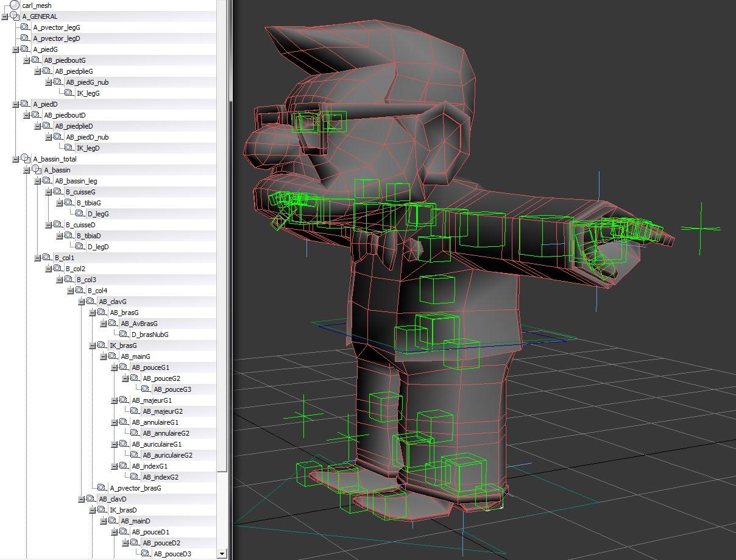Click the node icon beside AB_piedplieD
The height and width of the screenshot is (560, 736).
click(47, 126)
